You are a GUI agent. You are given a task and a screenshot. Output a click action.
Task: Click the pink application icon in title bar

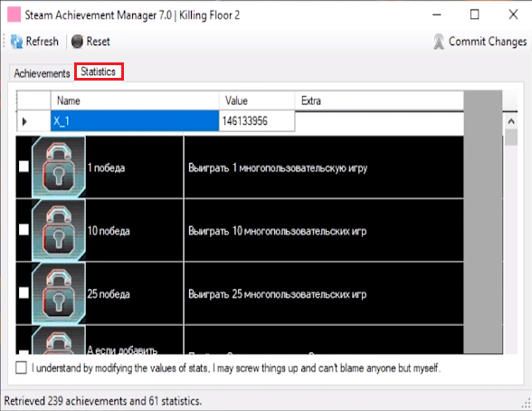pos(14,14)
